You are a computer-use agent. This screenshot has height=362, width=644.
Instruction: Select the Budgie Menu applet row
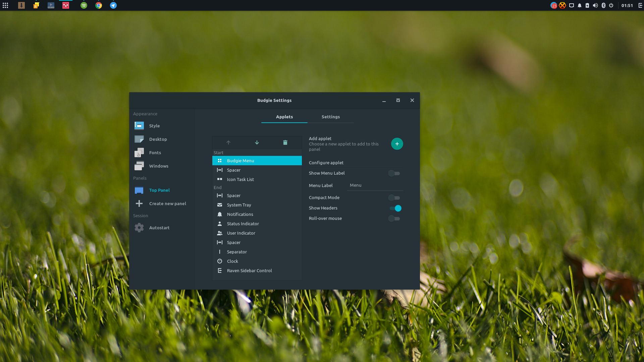coord(257,161)
